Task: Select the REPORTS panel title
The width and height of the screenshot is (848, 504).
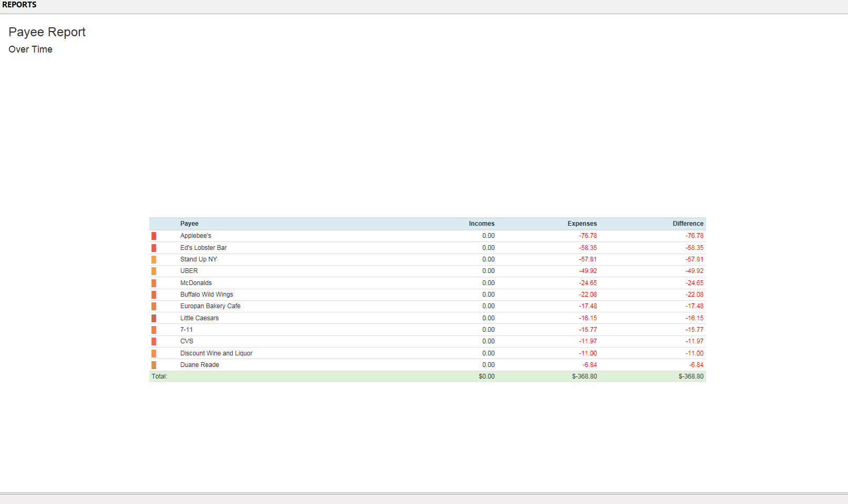Action: pyautogui.click(x=19, y=5)
